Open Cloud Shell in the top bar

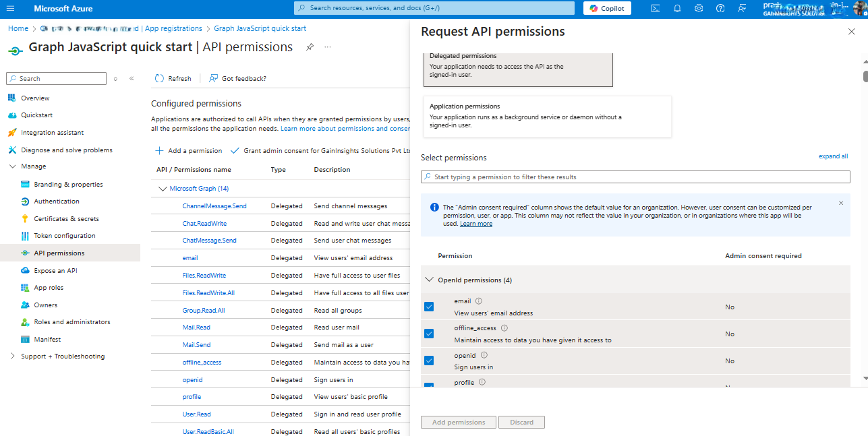(x=655, y=8)
